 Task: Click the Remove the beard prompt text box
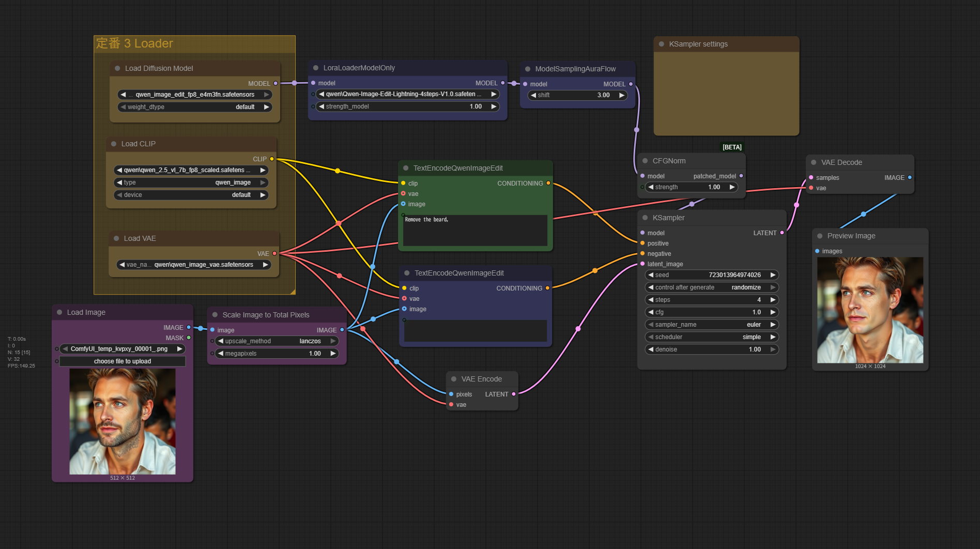click(x=474, y=230)
